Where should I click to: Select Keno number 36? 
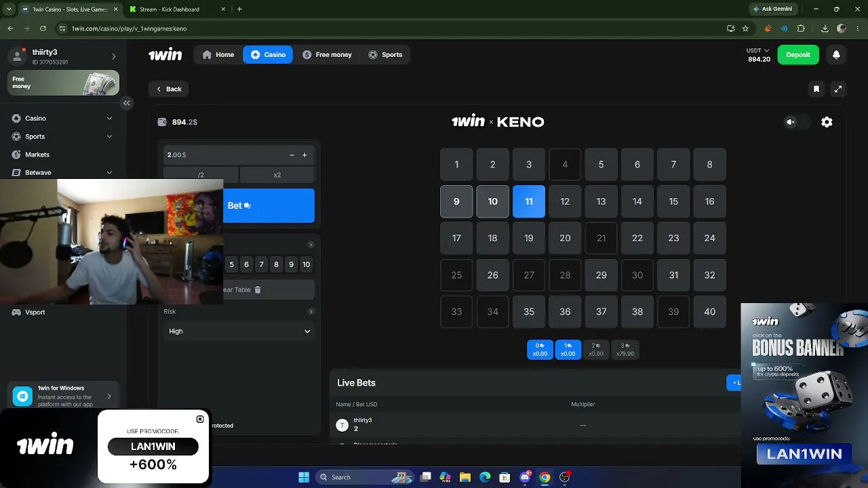click(x=565, y=312)
